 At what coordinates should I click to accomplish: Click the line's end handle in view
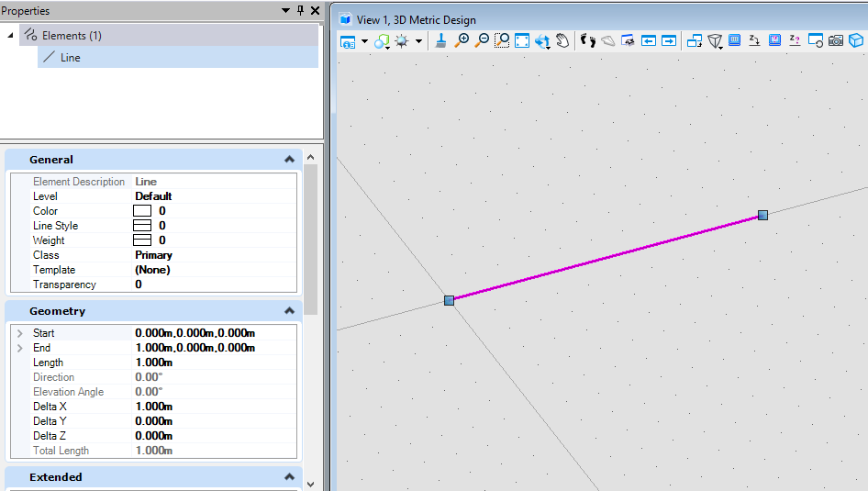pyautogui.click(x=762, y=216)
